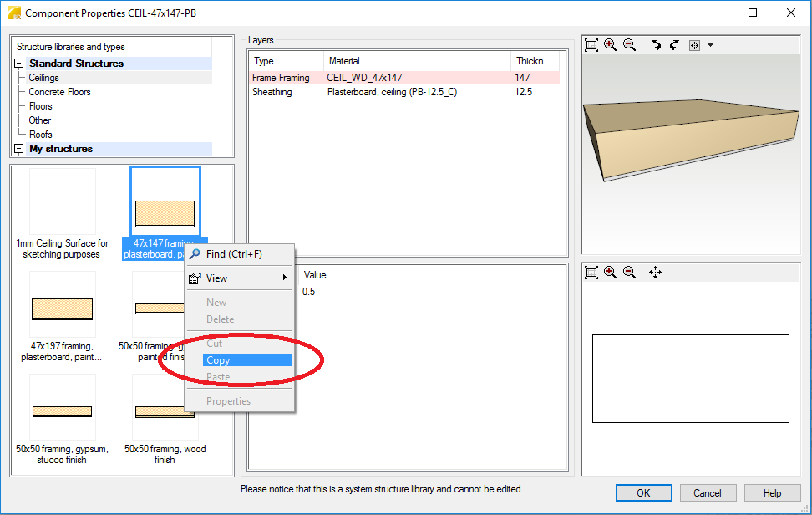Screen dimensions: 812x515
Task: Click the 147 thickness cell
Action: point(522,78)
